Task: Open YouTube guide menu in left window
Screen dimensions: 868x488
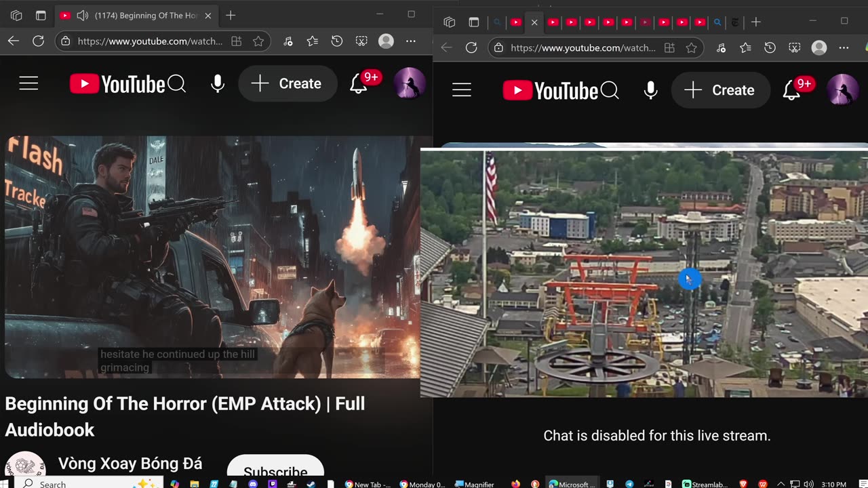Action: tap(28, 83)
